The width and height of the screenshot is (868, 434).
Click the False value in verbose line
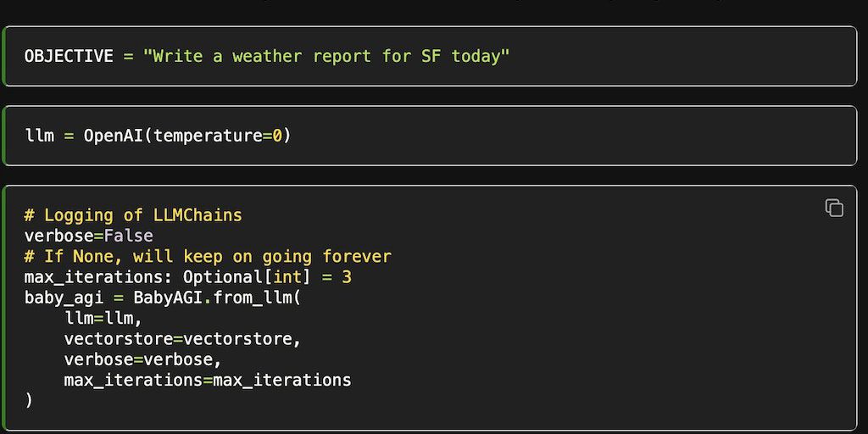(128, 236)
